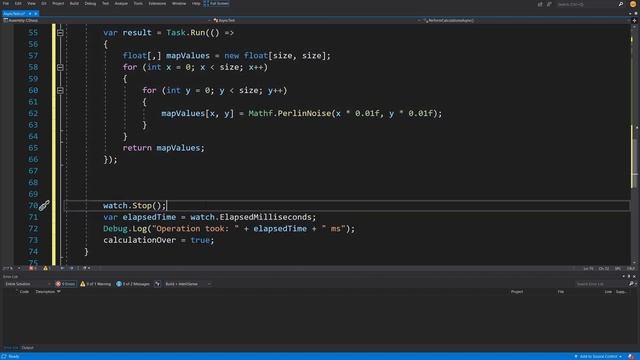
Task: Click the split editor handle above scrollbar
Action: 634,20
